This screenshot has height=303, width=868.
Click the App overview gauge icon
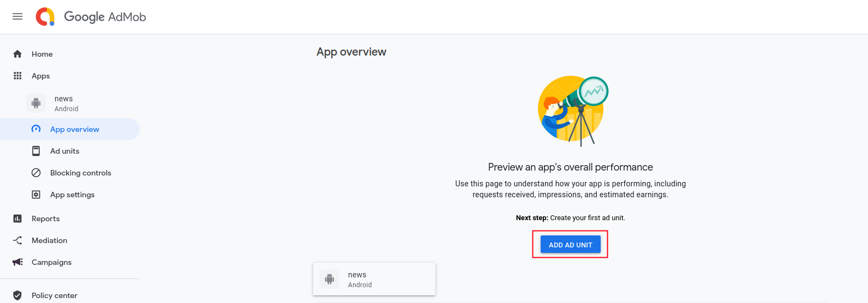point(36,129)
